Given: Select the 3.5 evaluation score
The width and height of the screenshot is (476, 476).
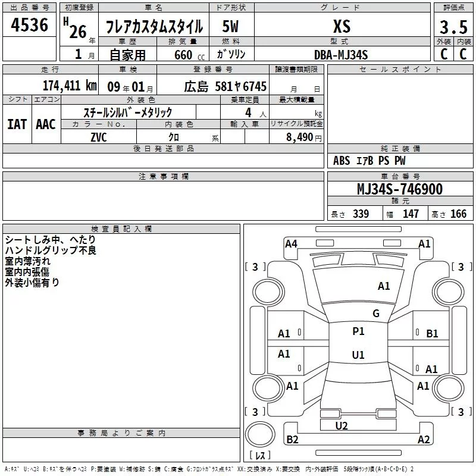Looking at the screenshot, I should [452, 27].
